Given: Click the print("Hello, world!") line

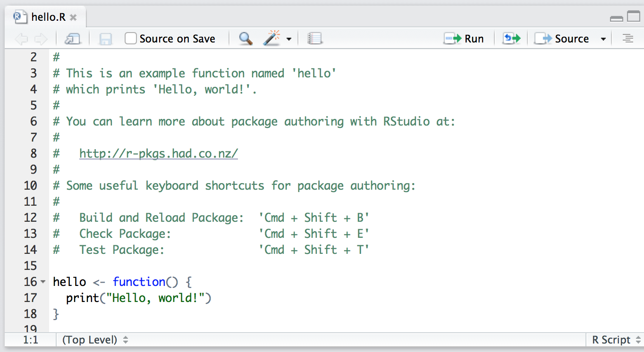Looking at the screenshot, I should [139, 298].
